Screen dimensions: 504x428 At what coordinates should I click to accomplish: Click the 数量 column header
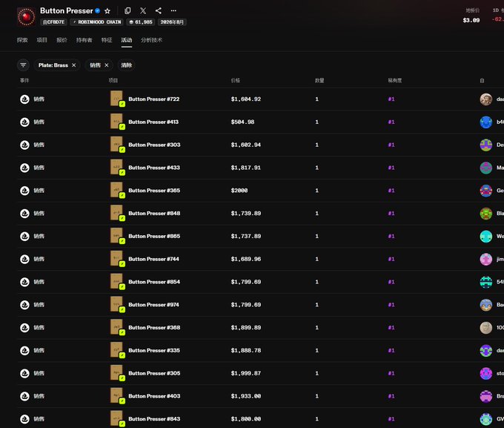[x=319, y=80]
